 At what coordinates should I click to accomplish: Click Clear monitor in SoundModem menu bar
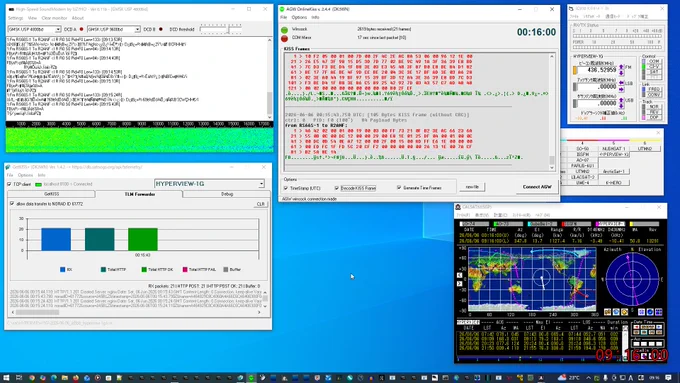54,18
